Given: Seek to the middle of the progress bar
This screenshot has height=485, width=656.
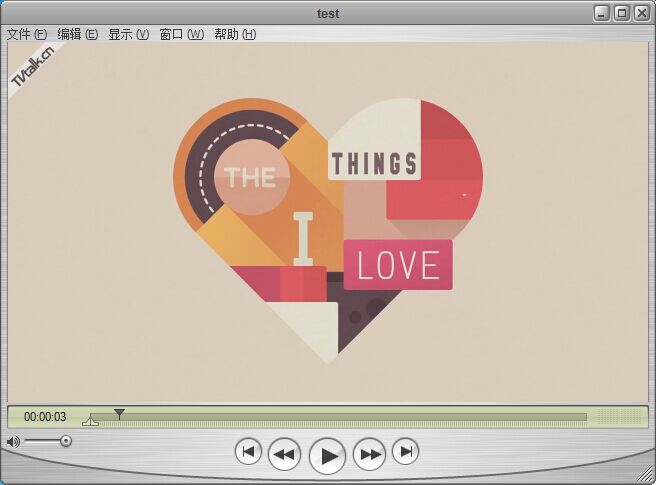Looking at the screenshot, I should (338, 417).
